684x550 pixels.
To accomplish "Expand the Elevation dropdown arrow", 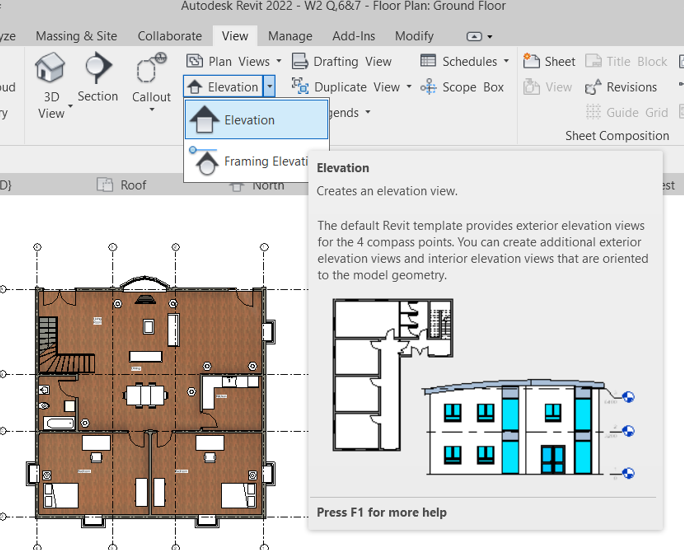I will click(x=270, y=86).
